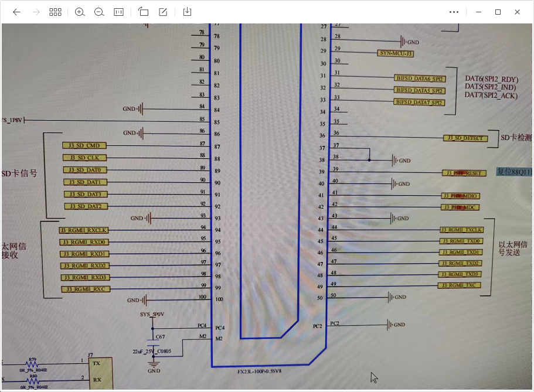This screenshot has width=534, height=392.
Task: Click the J7 connector TX pin
Action: 97,363
